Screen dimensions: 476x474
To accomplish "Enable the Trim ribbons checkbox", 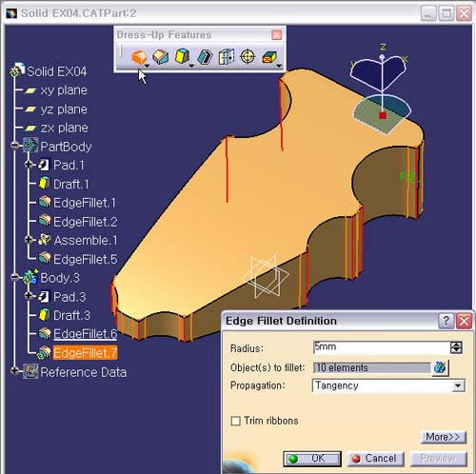I will [x=235, y=421].
